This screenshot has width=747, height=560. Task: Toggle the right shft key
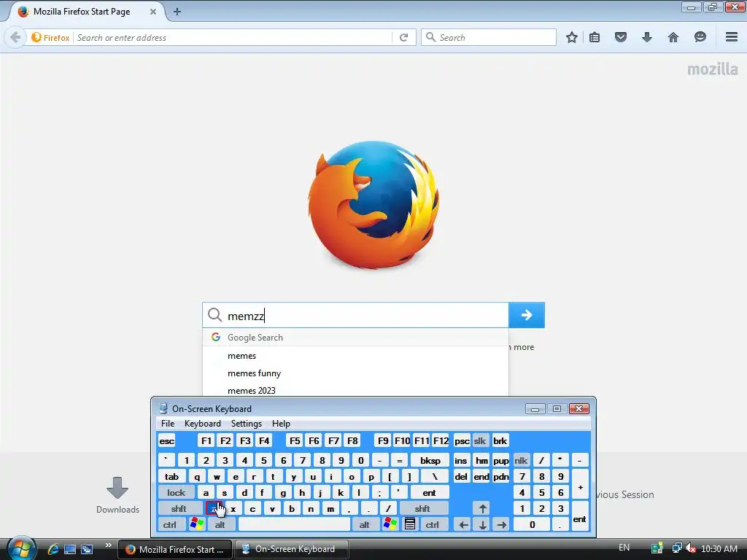(x=422, y=508)
